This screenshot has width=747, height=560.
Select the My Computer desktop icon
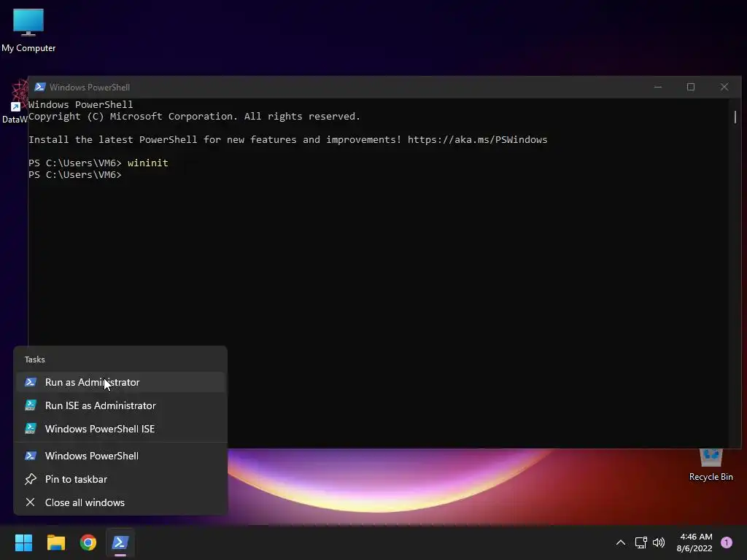28,31
